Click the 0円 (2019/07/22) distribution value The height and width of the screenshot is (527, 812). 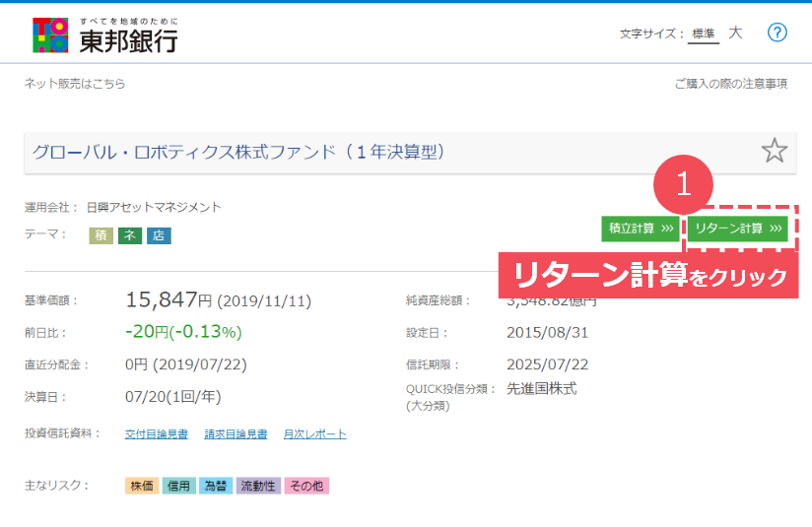coord(186,364)
